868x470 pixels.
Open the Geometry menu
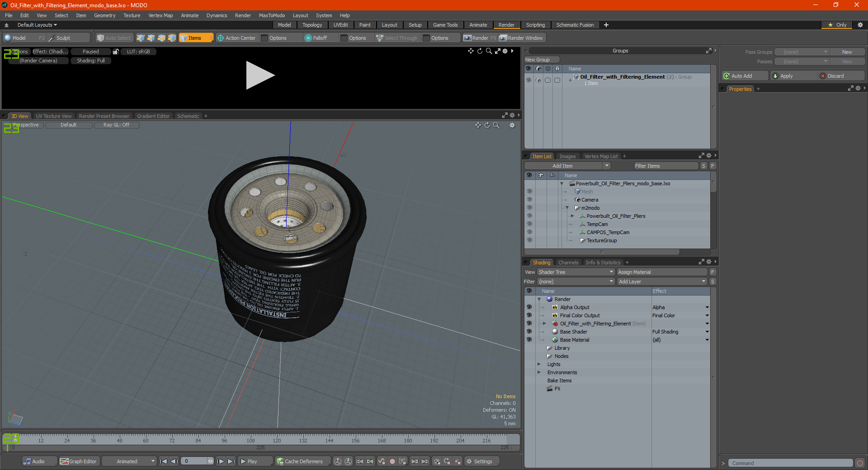[104, 15]
